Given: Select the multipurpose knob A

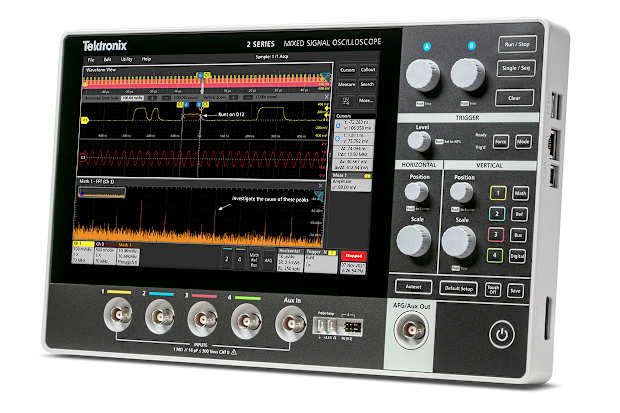Looking at the screenshot, I should tap(423, 75).
